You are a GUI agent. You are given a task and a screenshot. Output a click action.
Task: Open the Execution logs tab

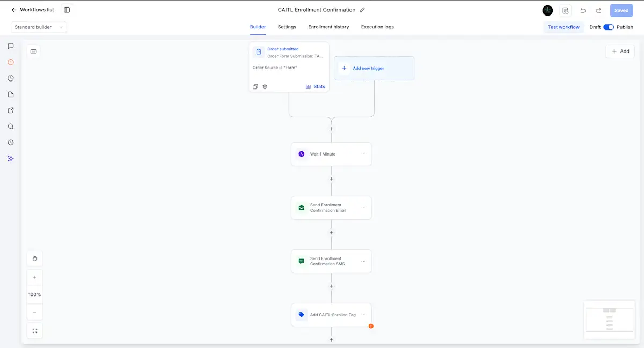pos(377,27)
